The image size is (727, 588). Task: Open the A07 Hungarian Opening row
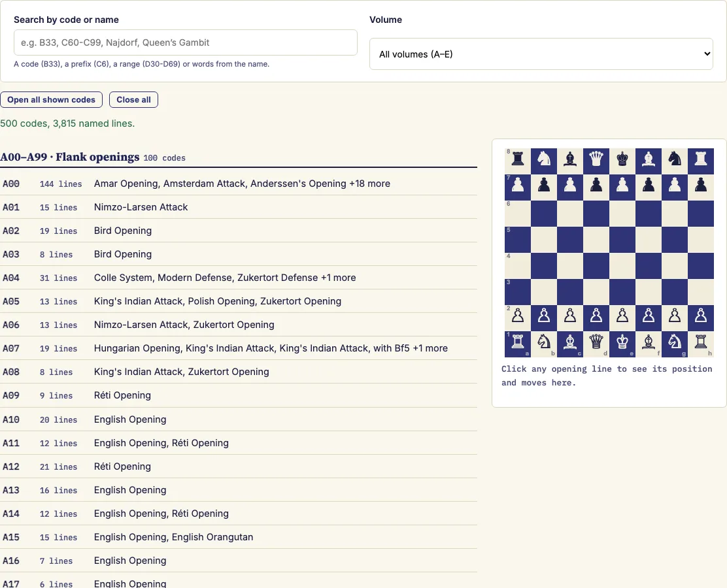pos(239,348)
